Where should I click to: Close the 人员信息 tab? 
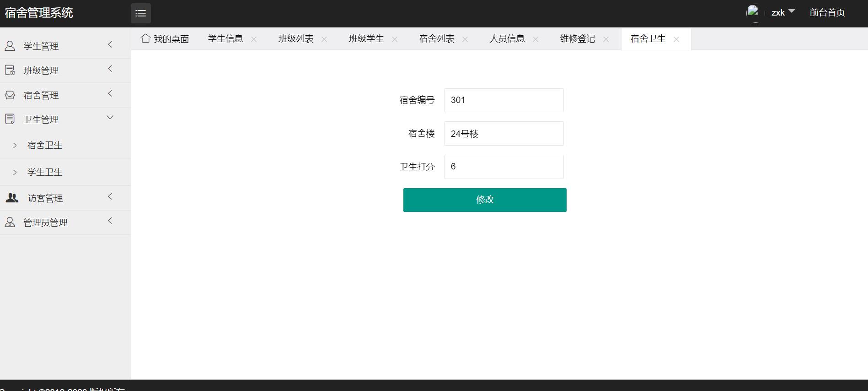point(536,39)
